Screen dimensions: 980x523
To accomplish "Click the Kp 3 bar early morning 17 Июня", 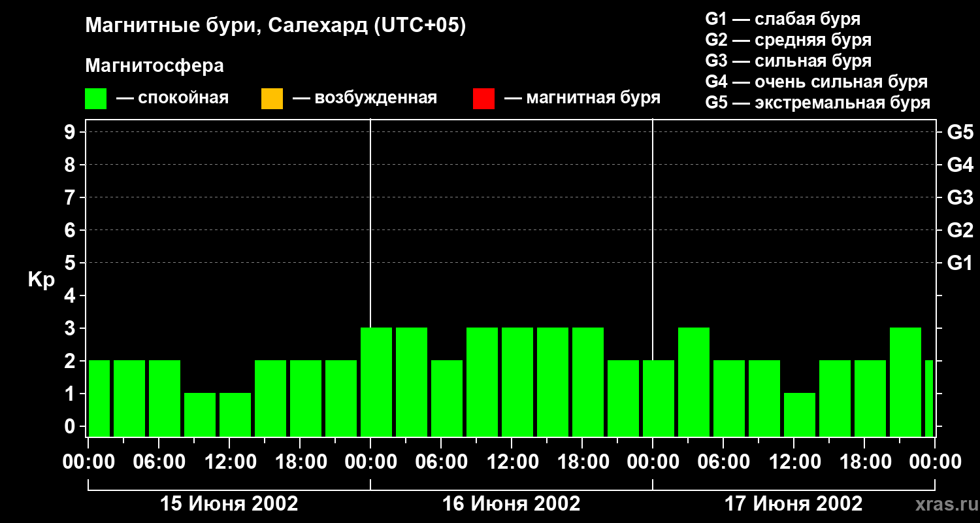I will 694,382.
